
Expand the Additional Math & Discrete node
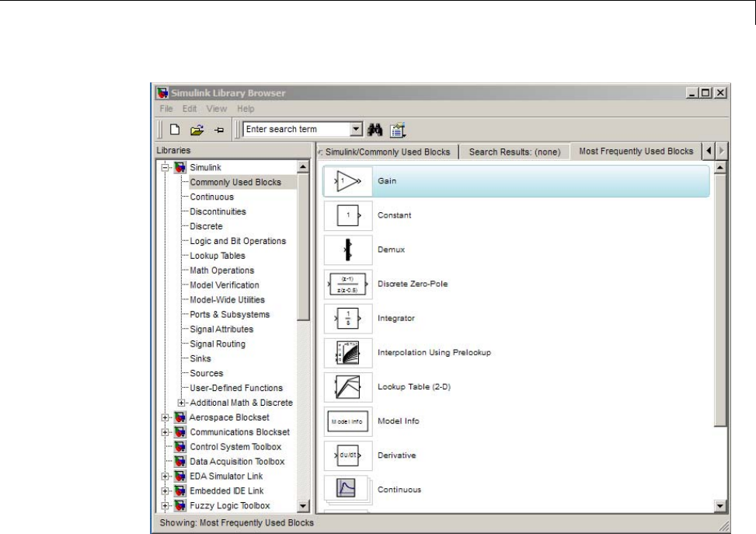[x=181, y=403]
